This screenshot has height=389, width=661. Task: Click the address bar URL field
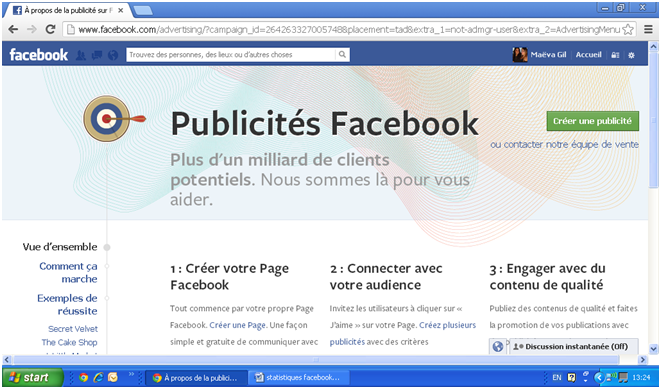click(x=349, y=30)
